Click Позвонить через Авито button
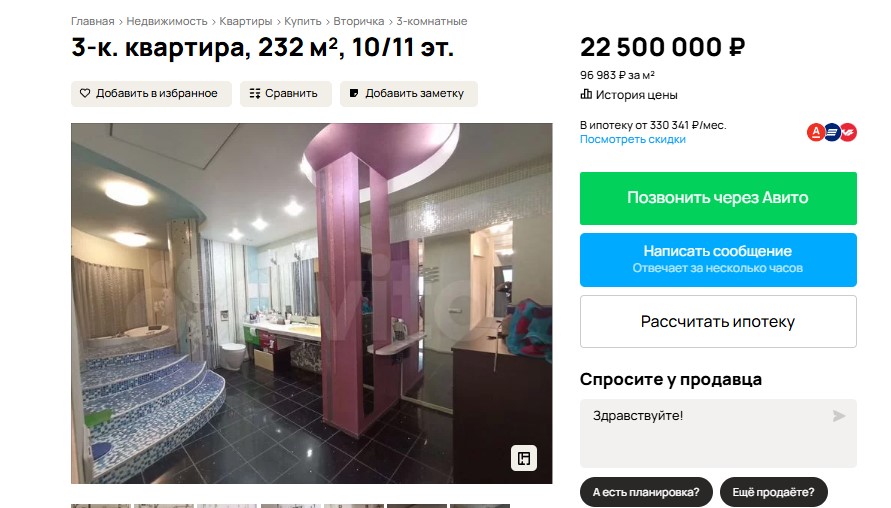The height and width of the screenshot is (508, 891). (718, 198)
